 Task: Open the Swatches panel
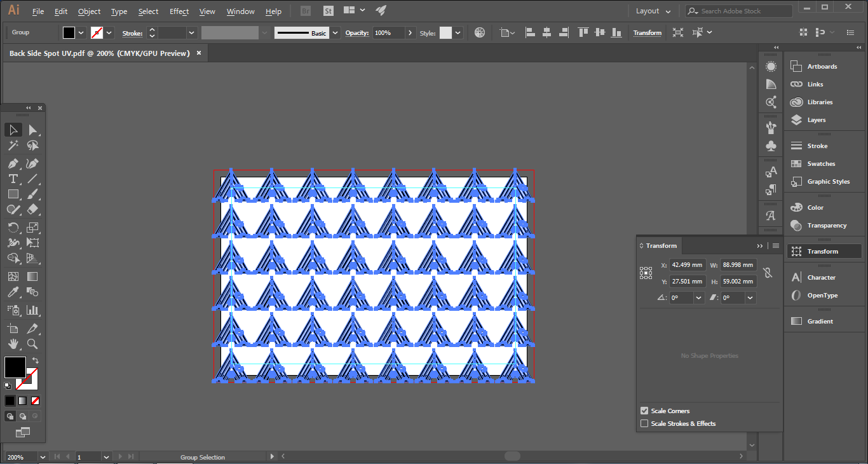pos(820,164)
